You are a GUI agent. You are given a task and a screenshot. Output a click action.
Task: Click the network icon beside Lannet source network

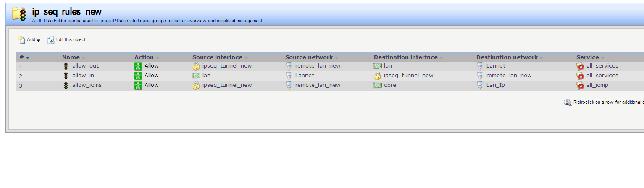(289, 76)
